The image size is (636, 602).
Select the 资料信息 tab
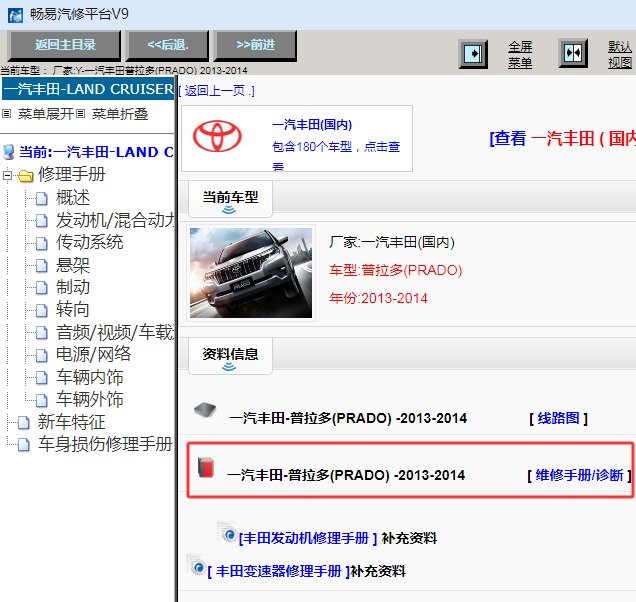tap(230, 356)
